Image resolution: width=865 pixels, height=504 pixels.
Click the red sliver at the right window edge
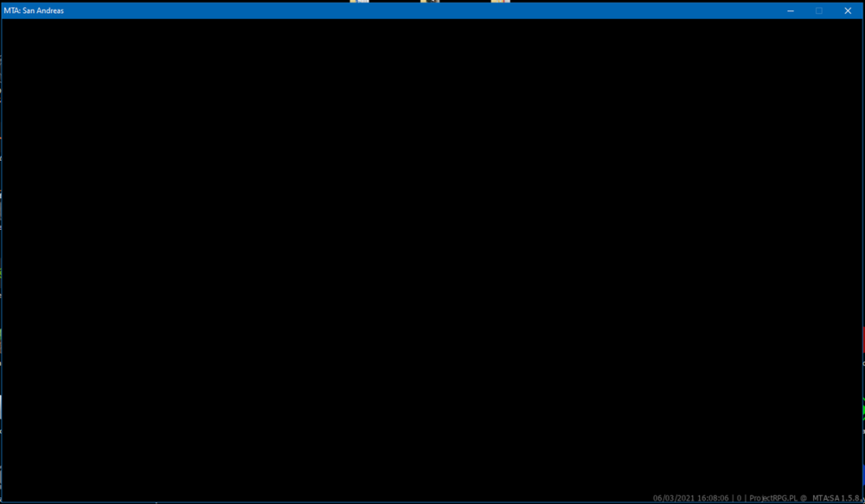tap(863, 339)
